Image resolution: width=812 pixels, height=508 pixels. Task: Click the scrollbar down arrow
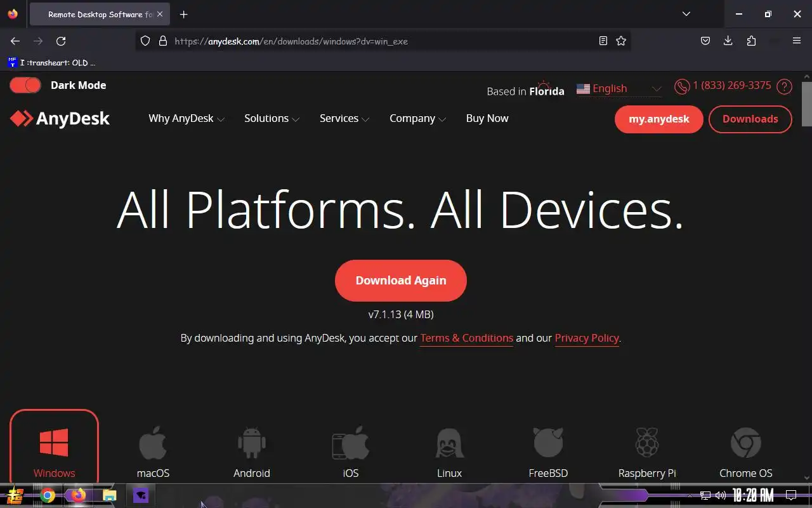point(806,478)
